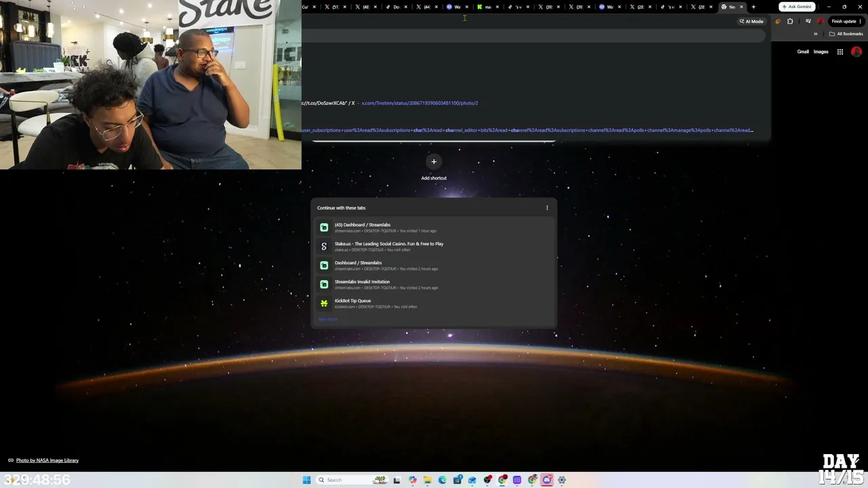Viewport: 868px width, 488px height.
Task: Open the Ask Gemini button
Action: click(796, 7)
